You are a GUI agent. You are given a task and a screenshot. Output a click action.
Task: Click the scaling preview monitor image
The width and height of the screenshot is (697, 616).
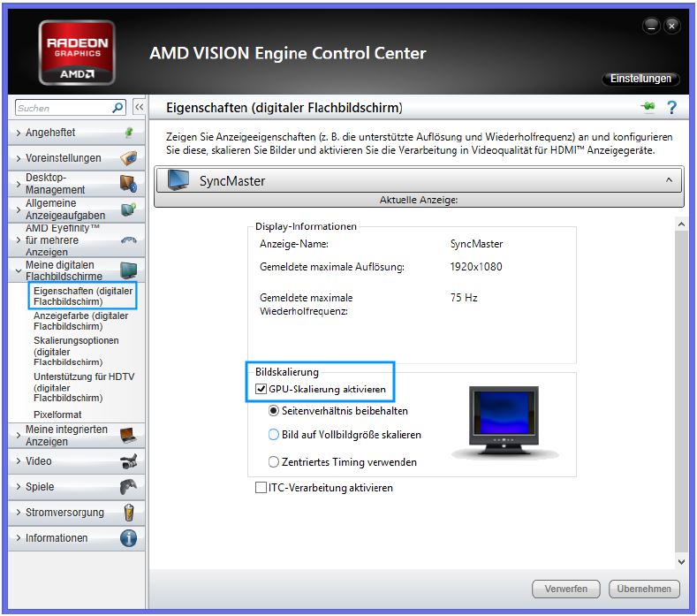point(504,422)
